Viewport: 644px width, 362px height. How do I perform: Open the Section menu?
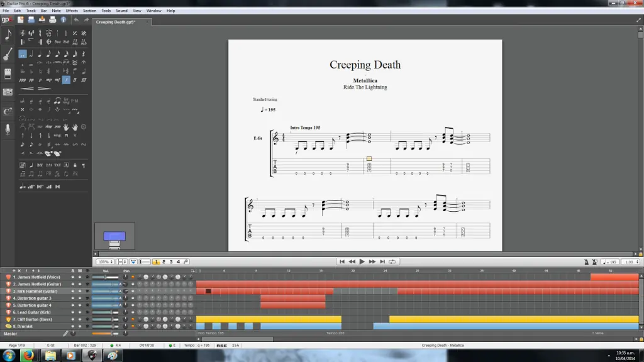[x=89, y=11]
